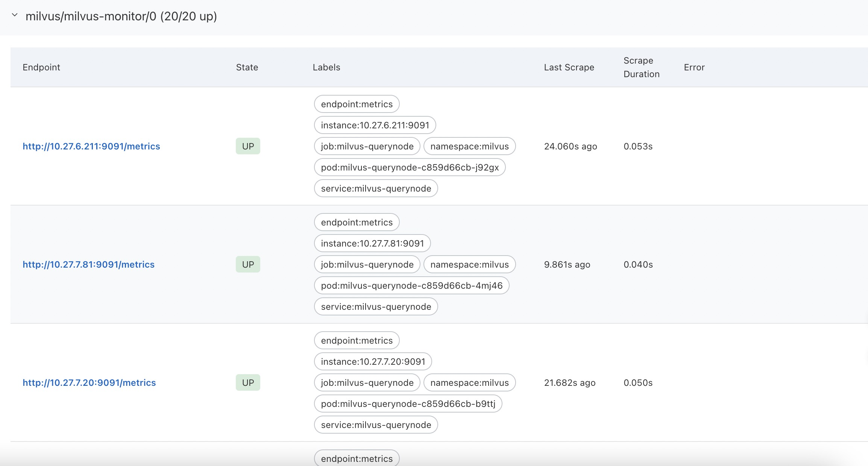Click service:milvus-querynode label in 10.27.7.20 row

[x=376, y=425]
